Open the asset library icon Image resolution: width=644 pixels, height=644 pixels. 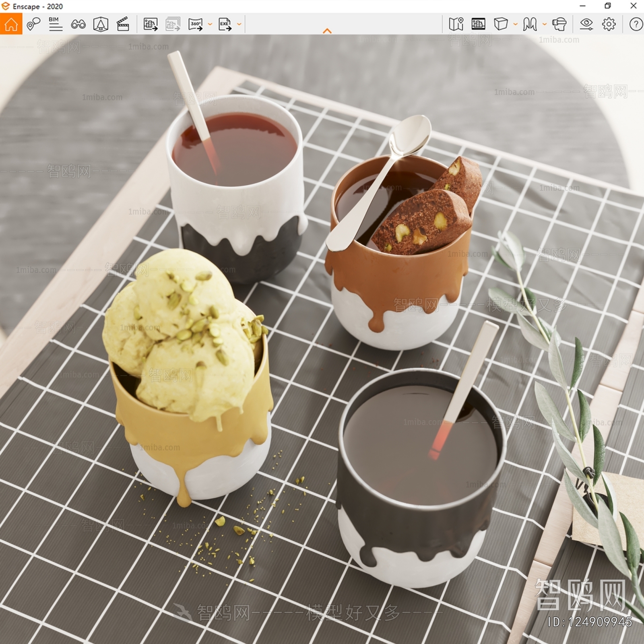[x=478, y=24]
